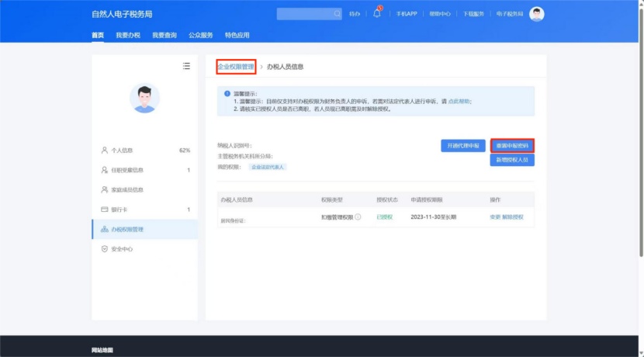The image size is (644, 357).
Task: Click 待办 in the header
Action: (x=355, y=14)
